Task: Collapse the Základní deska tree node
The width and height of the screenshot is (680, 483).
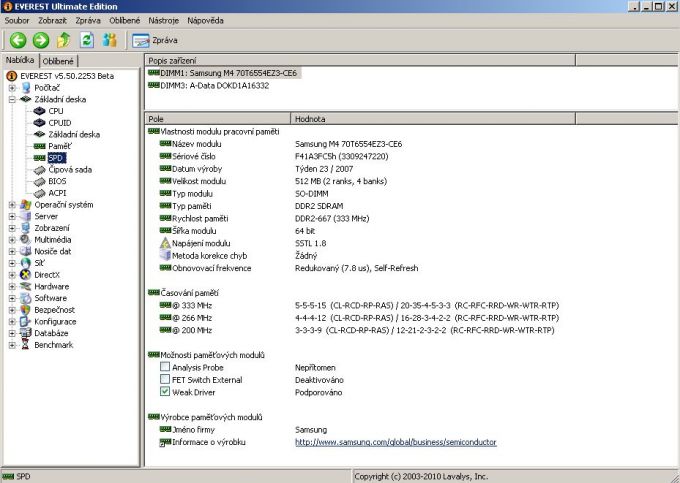Action: click(12, 99)
